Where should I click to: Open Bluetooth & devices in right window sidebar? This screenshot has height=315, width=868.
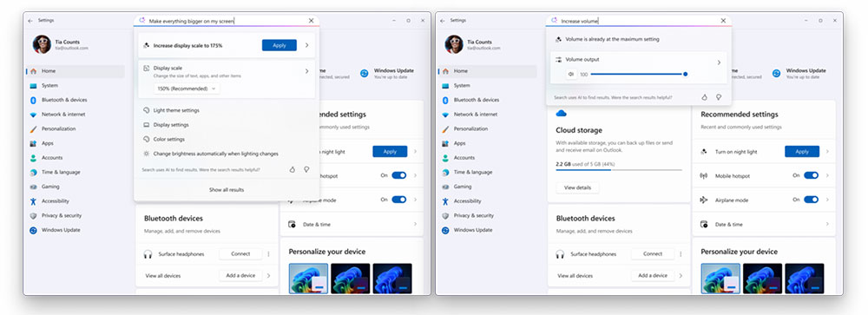488,100
